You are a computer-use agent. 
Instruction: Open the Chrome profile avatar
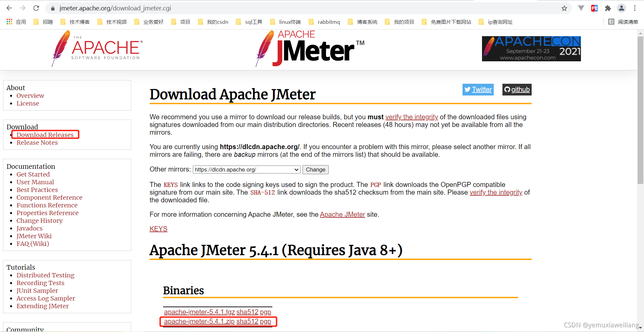point(622,8)
